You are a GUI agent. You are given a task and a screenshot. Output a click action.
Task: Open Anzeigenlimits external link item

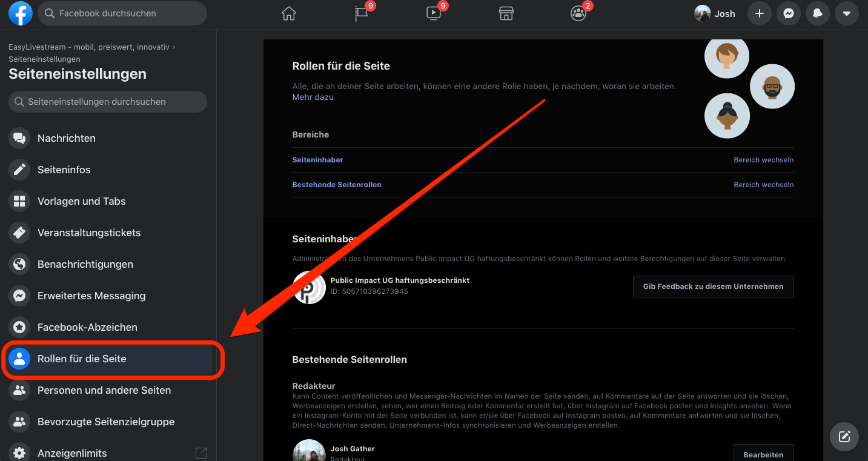click(72, 453)
